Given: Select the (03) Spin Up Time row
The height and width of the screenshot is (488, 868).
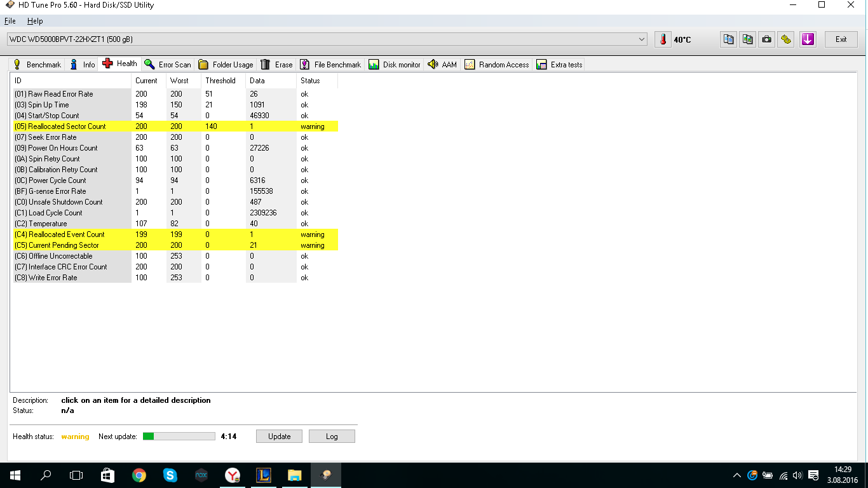Looking at the screenshot, I should coord(174,105).
